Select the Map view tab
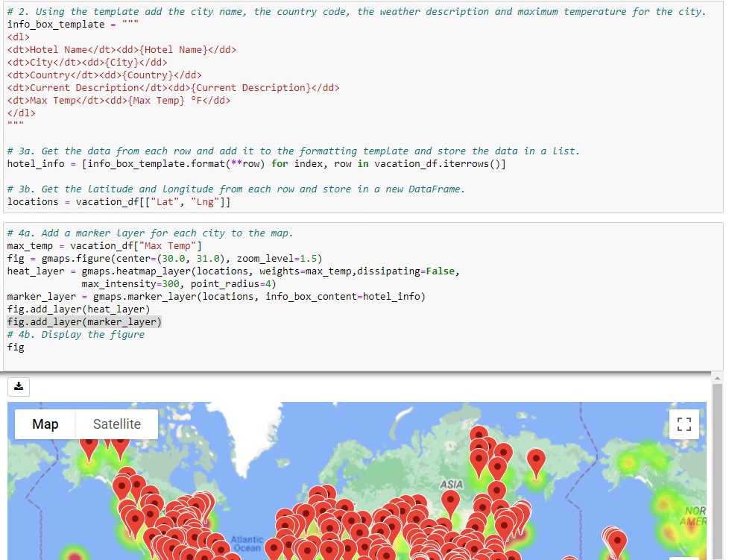 coord(45,424)
